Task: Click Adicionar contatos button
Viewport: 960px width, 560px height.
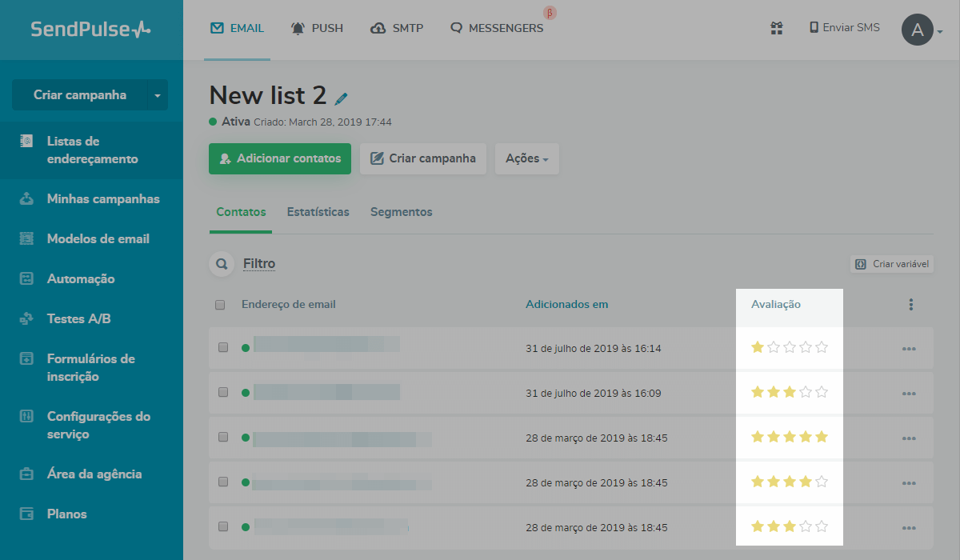Action: (x=280, y=158)
